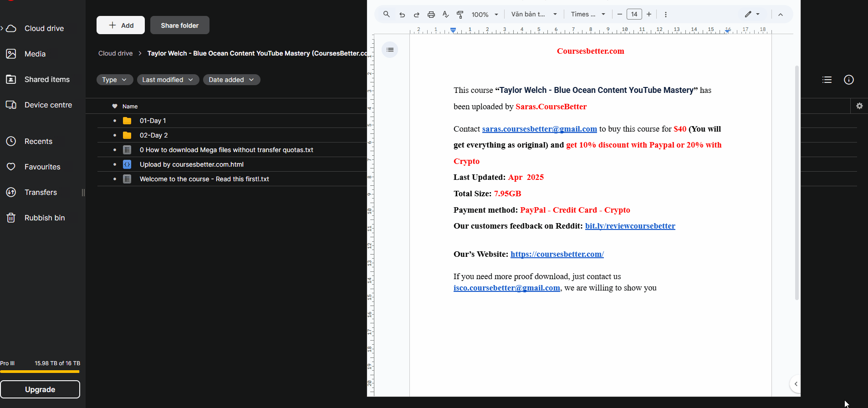Collapse the document toolbar with the up chevron
The image size is (868, 408).
pos(781,15)
